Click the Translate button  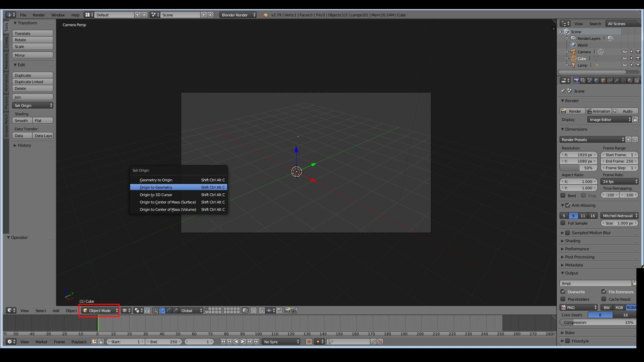pos(33,33)
